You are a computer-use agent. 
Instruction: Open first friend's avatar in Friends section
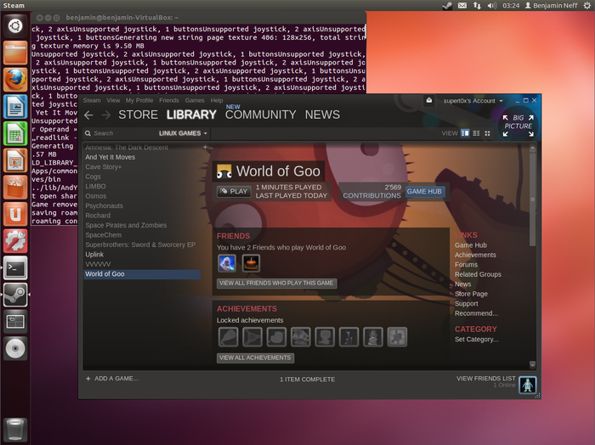227,263
